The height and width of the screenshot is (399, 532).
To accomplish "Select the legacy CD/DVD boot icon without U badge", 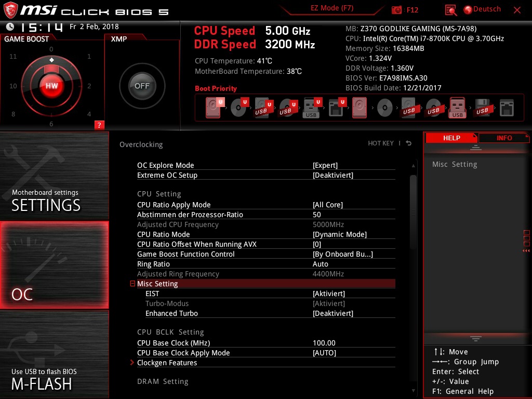I will click(x=385, y=108).
